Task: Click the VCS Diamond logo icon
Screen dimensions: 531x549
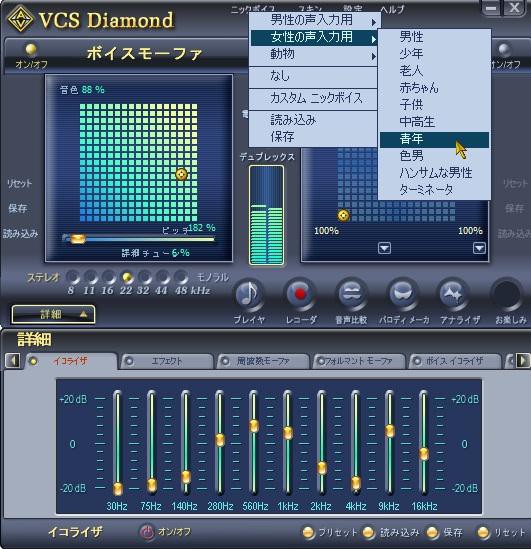Action: pyautogui.click(x=20, y=19)
